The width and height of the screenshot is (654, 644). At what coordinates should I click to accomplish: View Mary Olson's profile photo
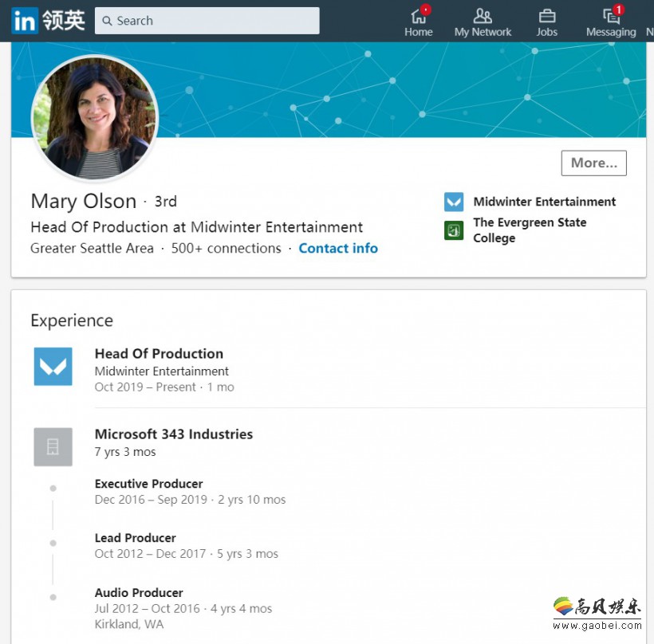[95, 119]
